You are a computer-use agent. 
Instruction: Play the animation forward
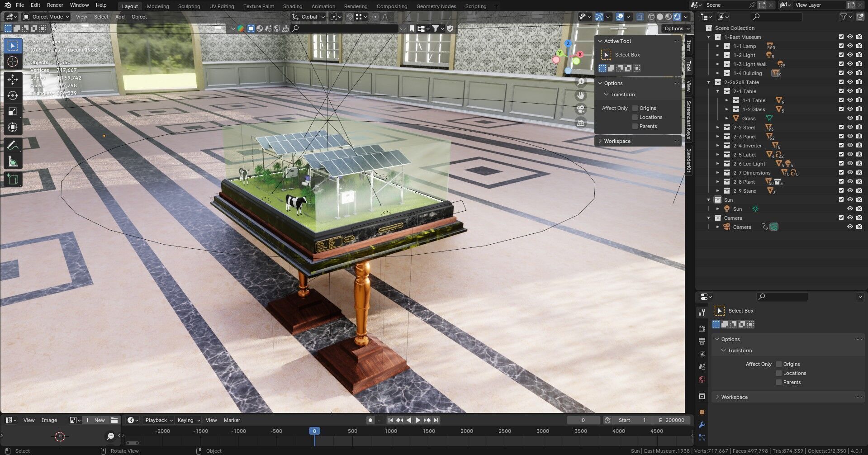pyautogui.click(x=417, y=420)
